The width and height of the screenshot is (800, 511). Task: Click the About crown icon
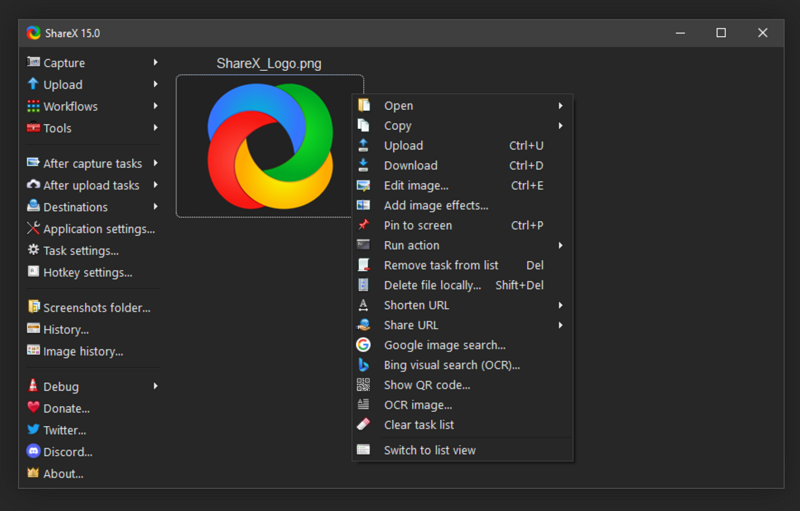[33, 473]
